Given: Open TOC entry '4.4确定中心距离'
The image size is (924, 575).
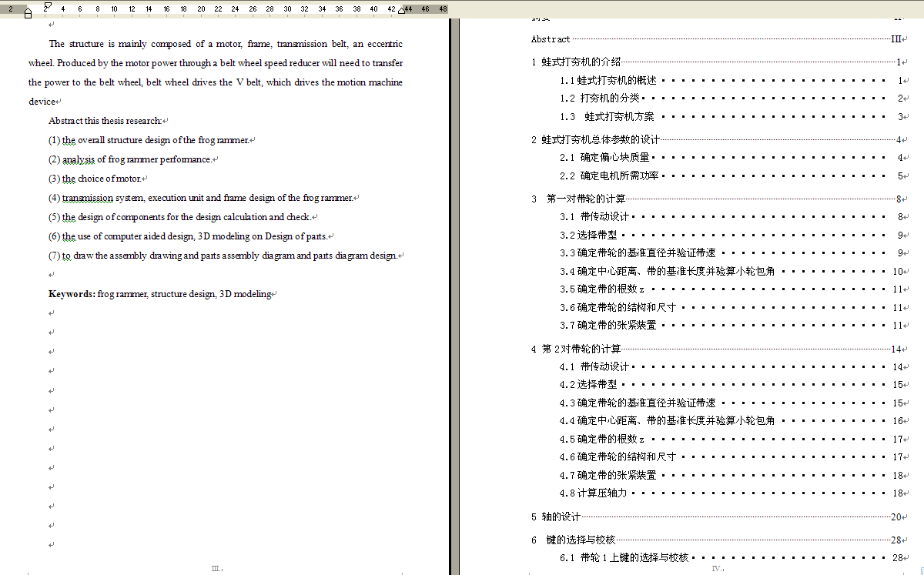Looking at the screenshot, I should 733,421.
